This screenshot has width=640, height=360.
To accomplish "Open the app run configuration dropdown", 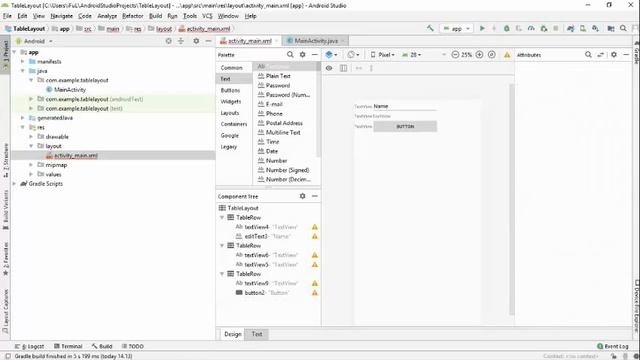I will tap(457, 29).
